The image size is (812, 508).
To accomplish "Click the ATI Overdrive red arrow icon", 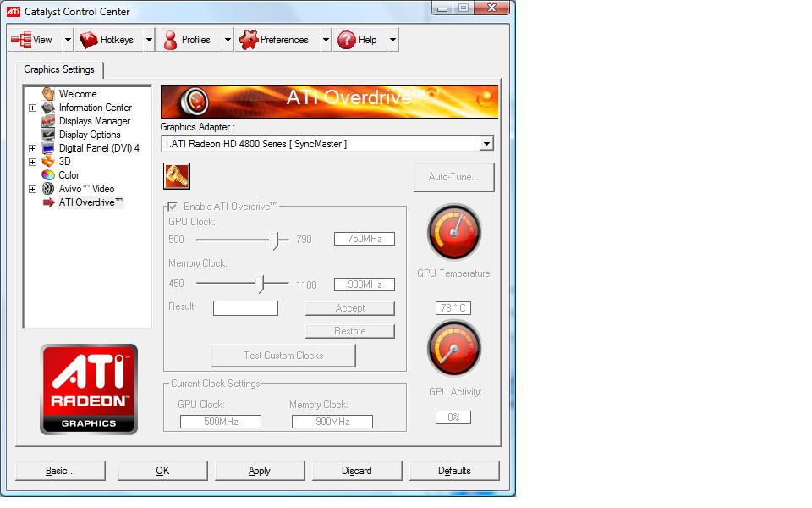I will 48,202.
